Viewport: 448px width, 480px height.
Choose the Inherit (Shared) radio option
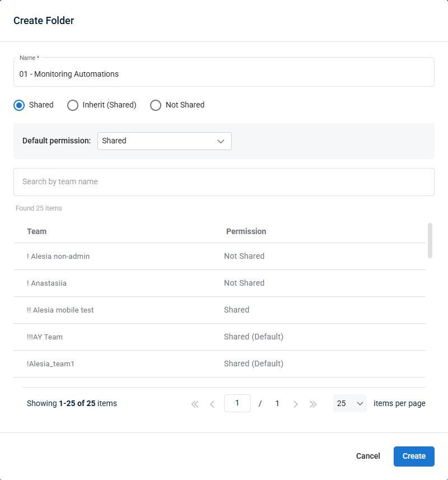point(73,105)
